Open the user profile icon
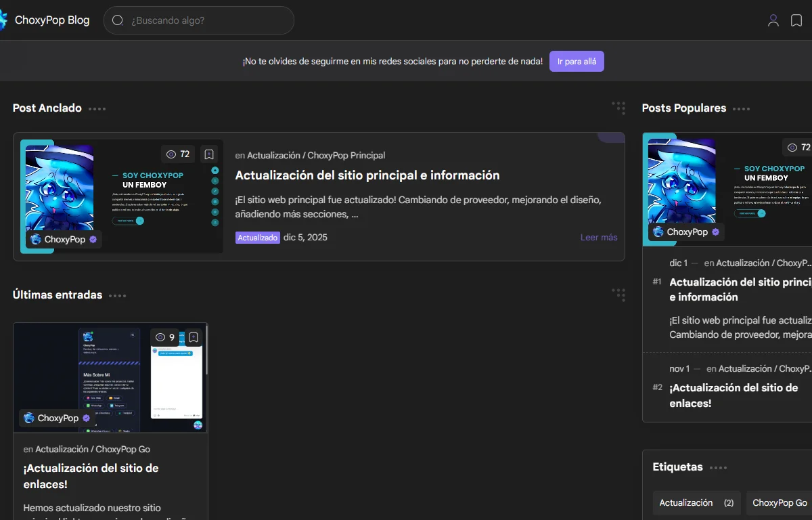The image size is (812, 520). tap(773, 20)
